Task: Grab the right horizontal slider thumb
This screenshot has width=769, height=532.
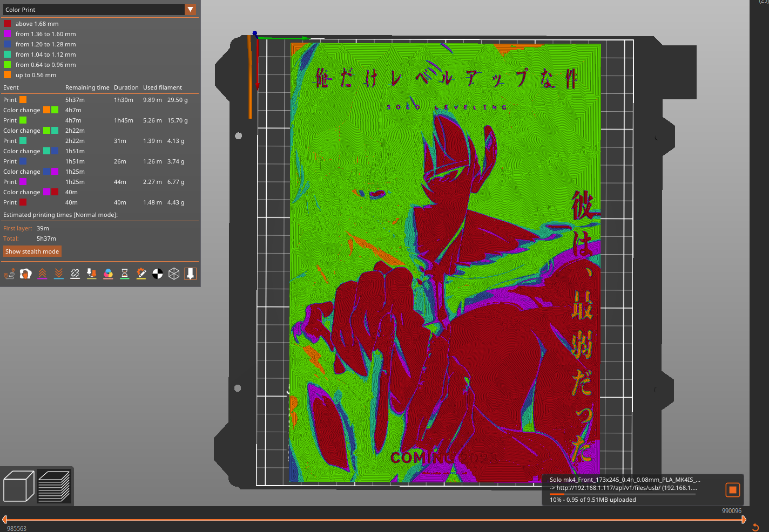Action: (744, 520)
